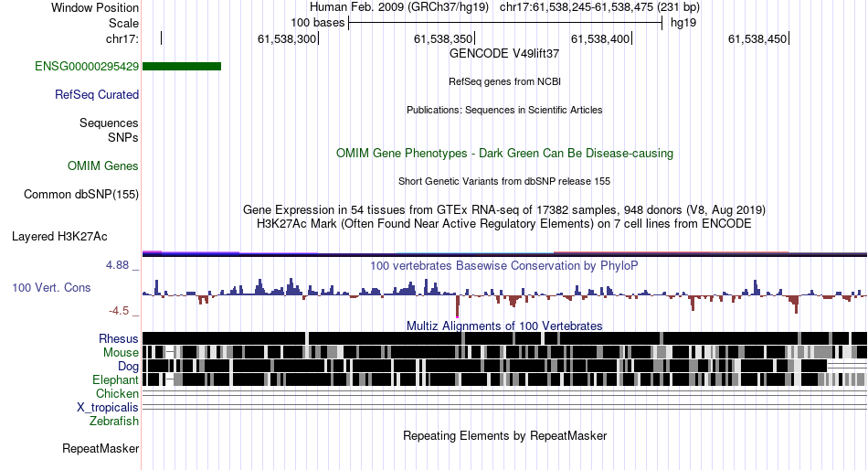Click the ENSG00000295429 gene label
This screenshot has height=470, width=868.
point(87,67)
